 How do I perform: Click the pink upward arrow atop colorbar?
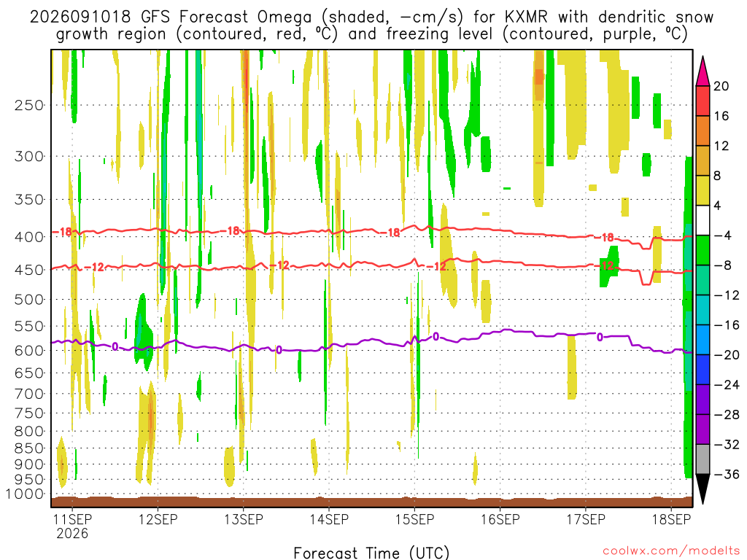pos(703,71)
